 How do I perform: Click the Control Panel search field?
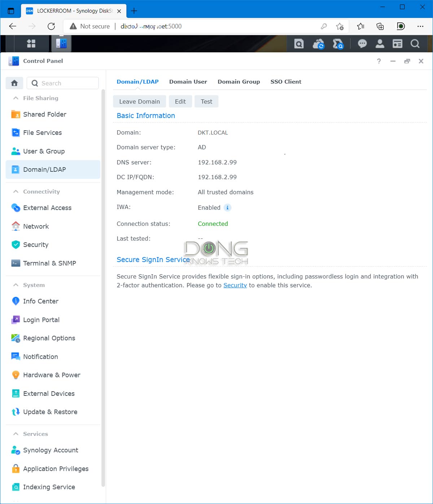click(63, 83)
